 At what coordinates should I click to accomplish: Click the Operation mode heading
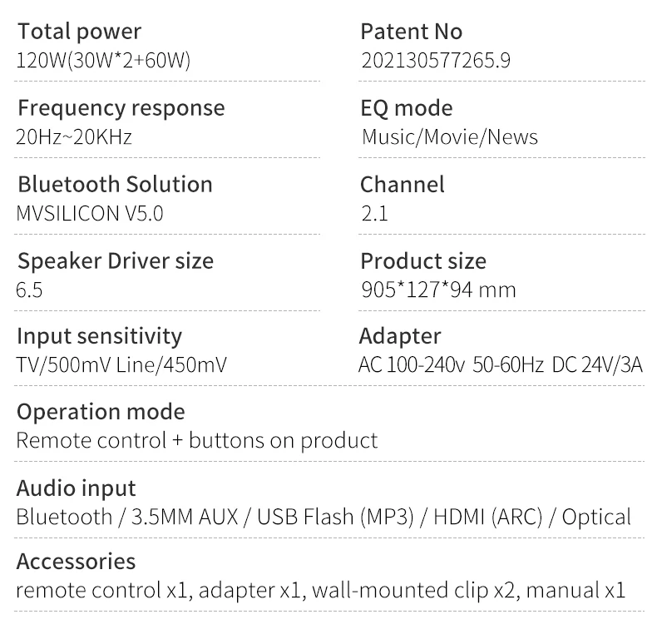(x=101, y=412)
